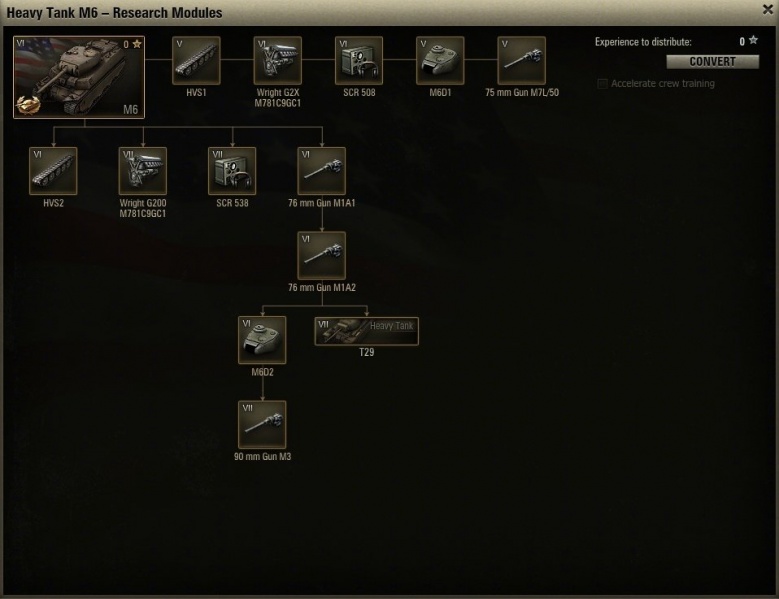Choose the 76 mm Gun M1A1 icon

[x=321, y=171]
